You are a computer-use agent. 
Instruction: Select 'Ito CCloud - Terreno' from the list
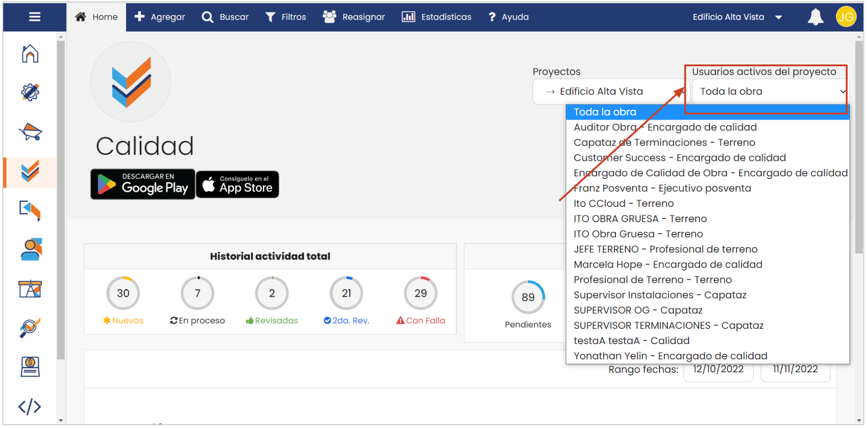tap(623, 204)
